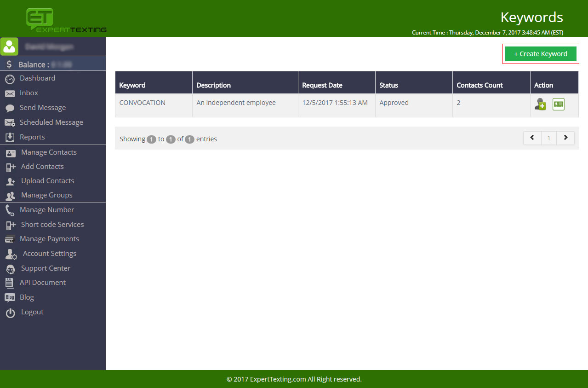This screenshot has width=588, height=388.
Task: Sort table by Request Date header
Action: tap(322, 85)
